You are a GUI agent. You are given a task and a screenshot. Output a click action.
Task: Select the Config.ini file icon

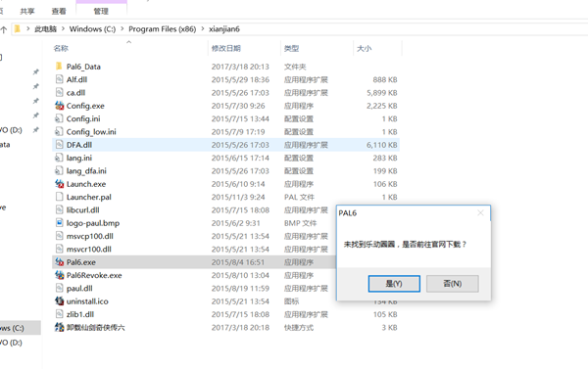click(x=59, y=118)
